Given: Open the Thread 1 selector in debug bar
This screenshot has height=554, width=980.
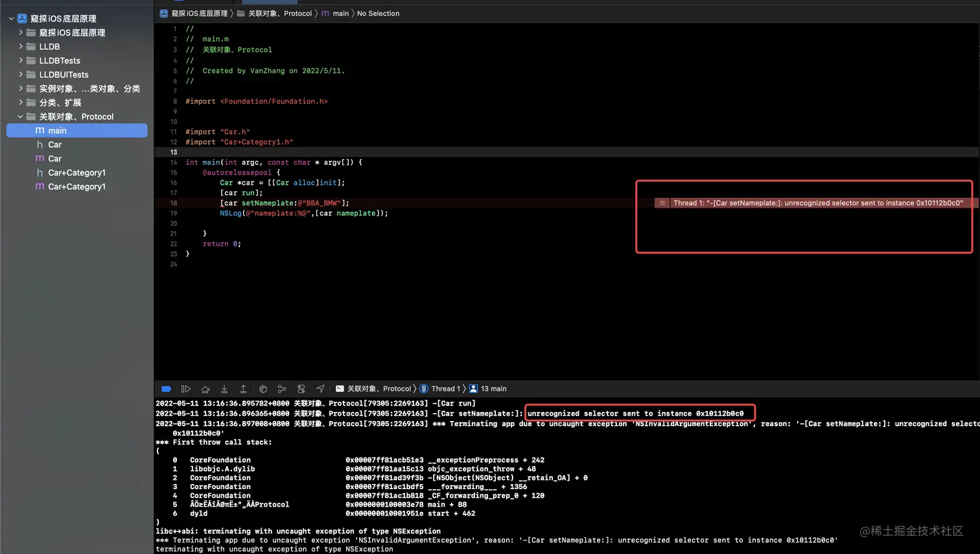Looking at the screenshot, I should coord(440,389).
